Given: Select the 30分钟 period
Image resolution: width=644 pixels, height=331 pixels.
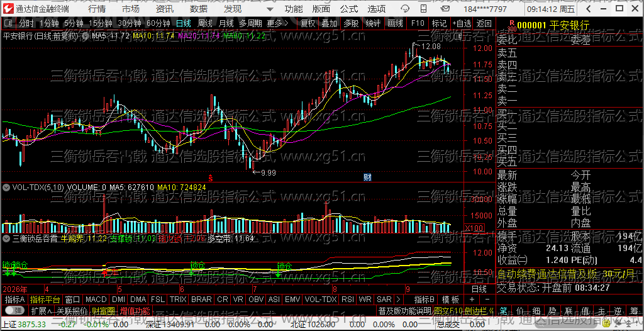Looking at the screenshot, I should coord(129,23).
